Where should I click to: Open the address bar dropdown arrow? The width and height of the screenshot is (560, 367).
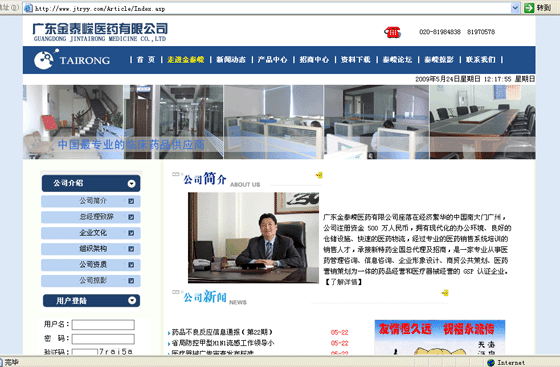click(515, 8)
